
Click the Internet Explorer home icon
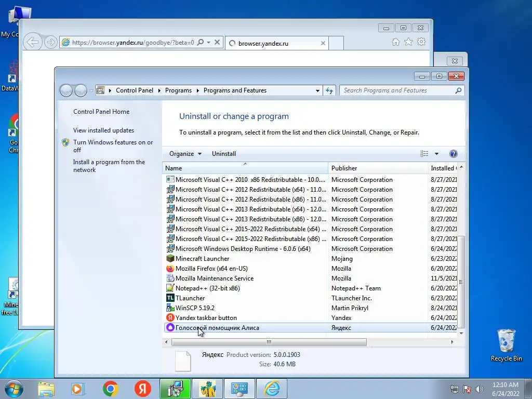[x=395, y=42]
